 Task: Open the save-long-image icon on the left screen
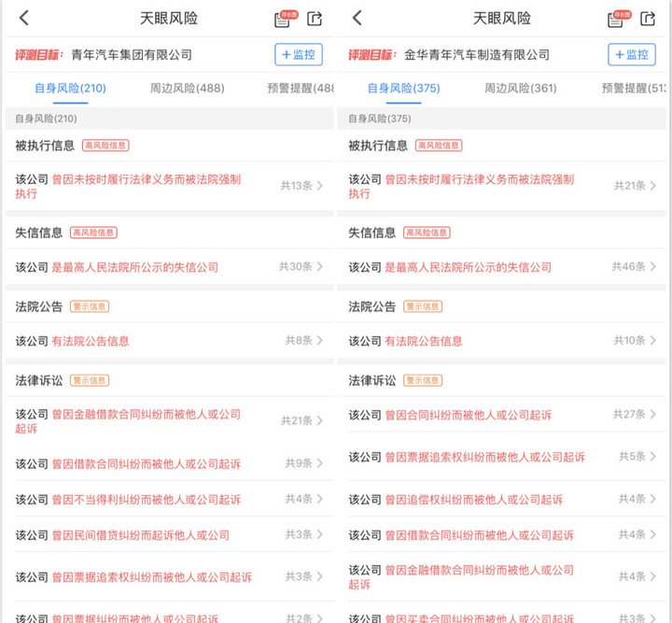point(286,19)
